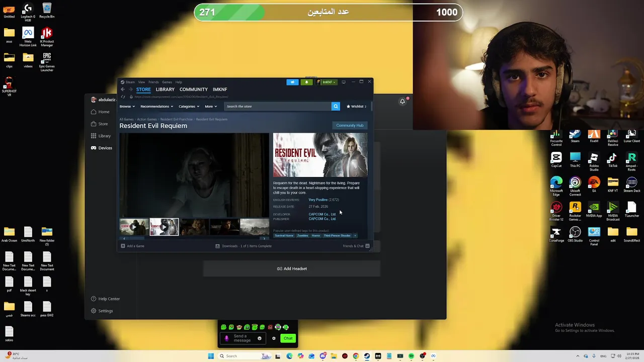This screenshot has width=644, height=362.
Task: Click the Downloads icon in Steam footer
Action: pos(217,246)
